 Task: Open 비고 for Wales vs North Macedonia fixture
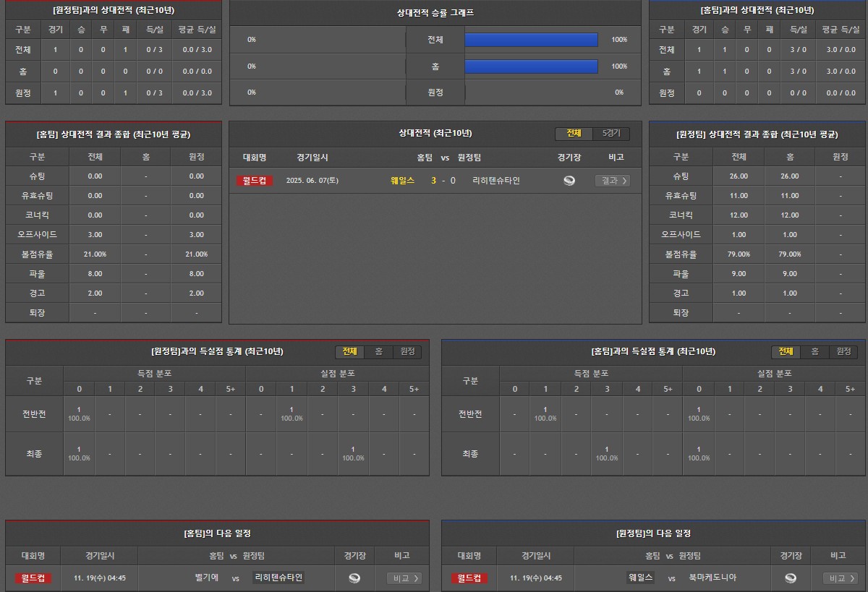click(x=841, y=578)
